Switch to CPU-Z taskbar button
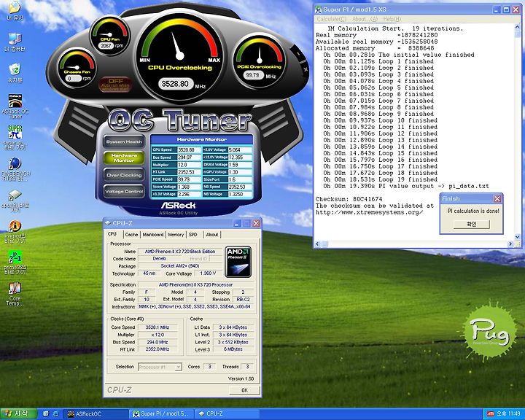Screen dimensions: 525x420 coord(226,414)
